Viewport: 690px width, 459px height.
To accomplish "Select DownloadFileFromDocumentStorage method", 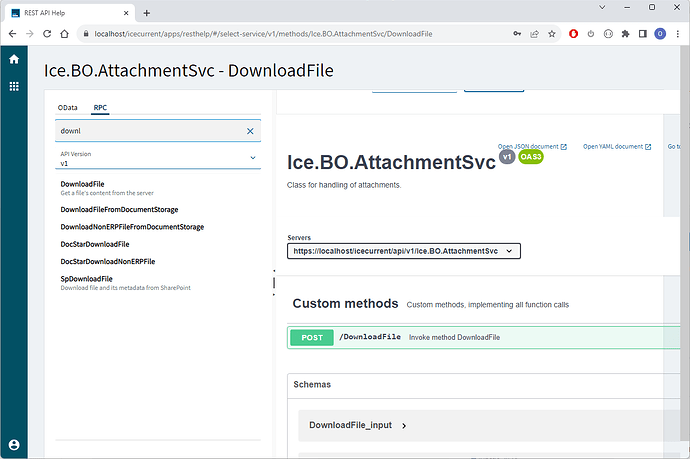I will (x=119, y=209).
